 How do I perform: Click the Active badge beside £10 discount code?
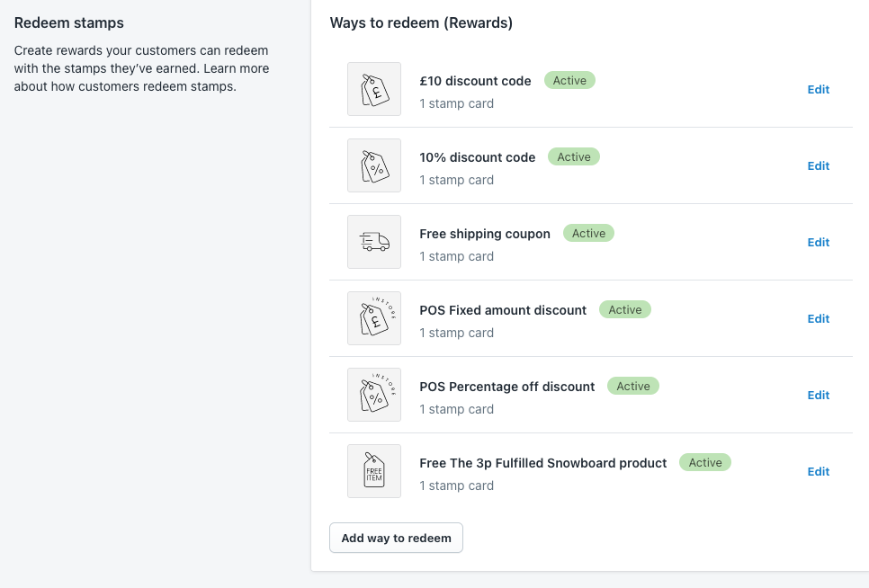(x=569, y=80)
